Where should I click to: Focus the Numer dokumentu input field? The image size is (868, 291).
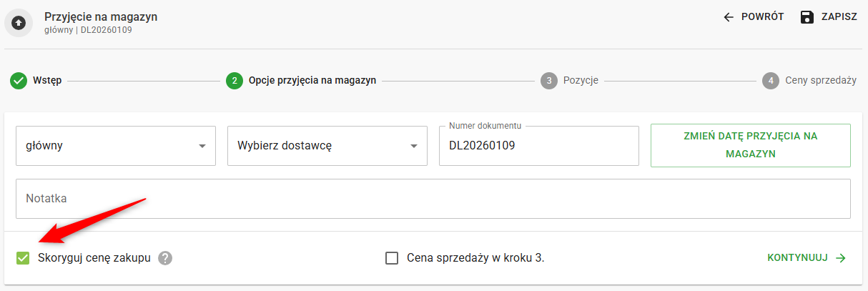coord(538,146)
